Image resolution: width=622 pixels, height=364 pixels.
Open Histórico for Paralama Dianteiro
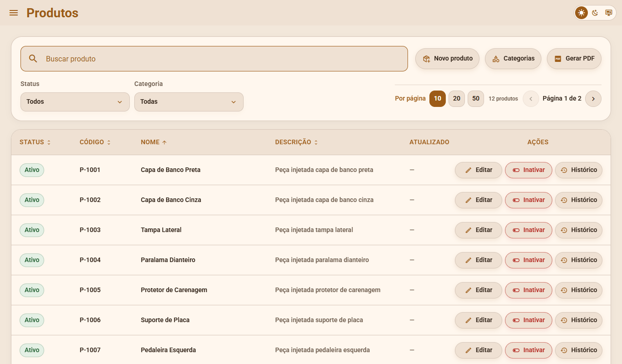click(579, 260)
